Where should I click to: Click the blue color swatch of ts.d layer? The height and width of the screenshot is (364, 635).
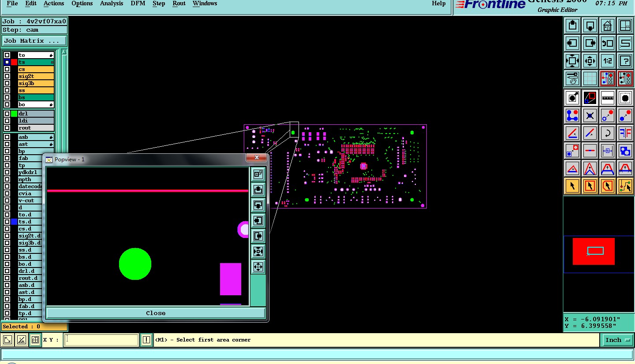click(14, 222)
